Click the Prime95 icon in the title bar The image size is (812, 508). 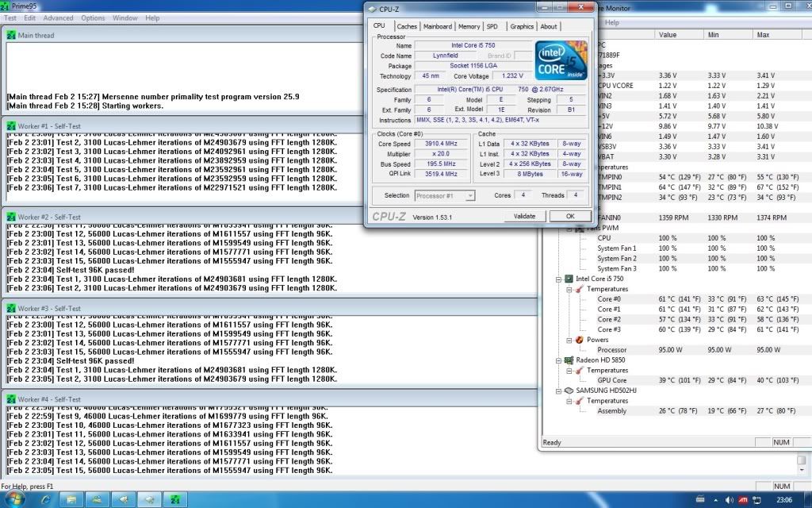coord(5,6)
